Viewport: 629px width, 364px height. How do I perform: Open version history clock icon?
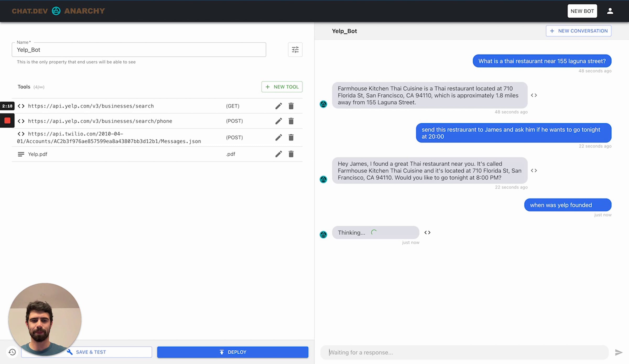pos(12,352)
